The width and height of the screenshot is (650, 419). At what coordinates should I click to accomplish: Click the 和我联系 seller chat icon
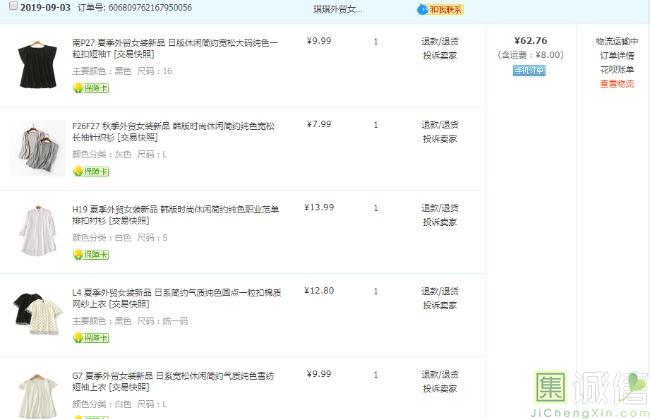coord(439,9)
